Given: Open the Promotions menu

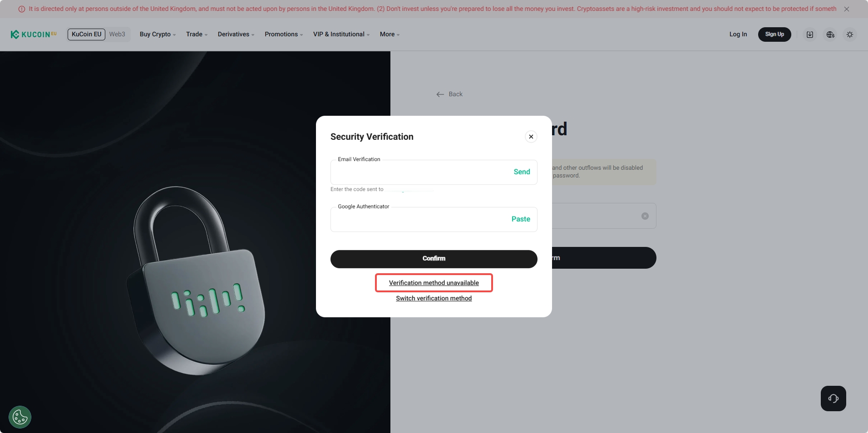Looking at the screenshot, I should pos(283,34).
